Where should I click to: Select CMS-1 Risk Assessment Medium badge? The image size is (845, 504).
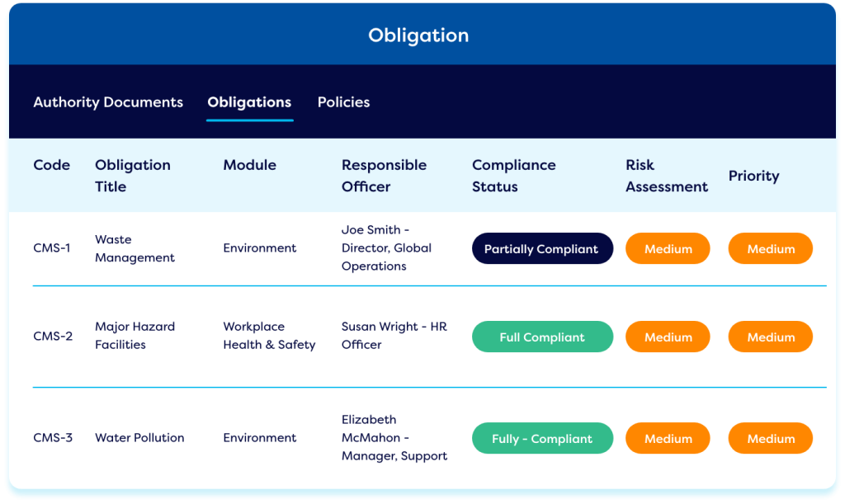(x=668, y=249)
